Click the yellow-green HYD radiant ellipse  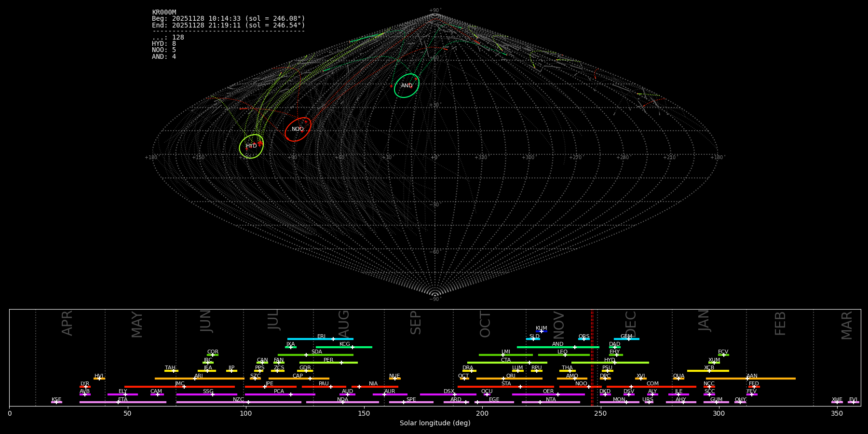pyautogui.click(x=251, y=146)
